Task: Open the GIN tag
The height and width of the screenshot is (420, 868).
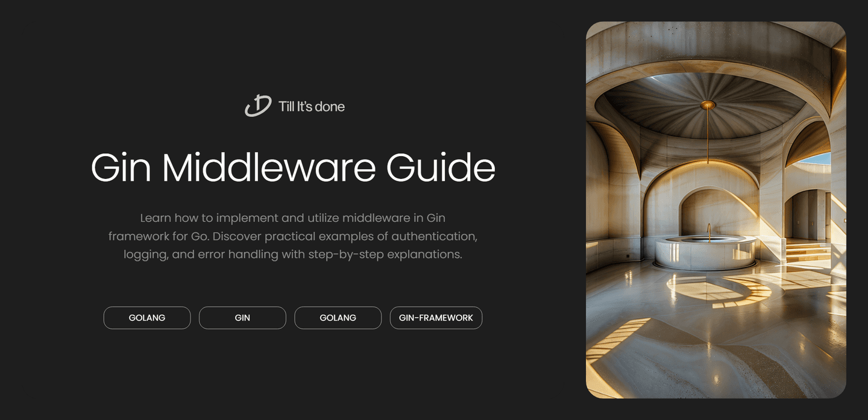Action: point(242,318)
